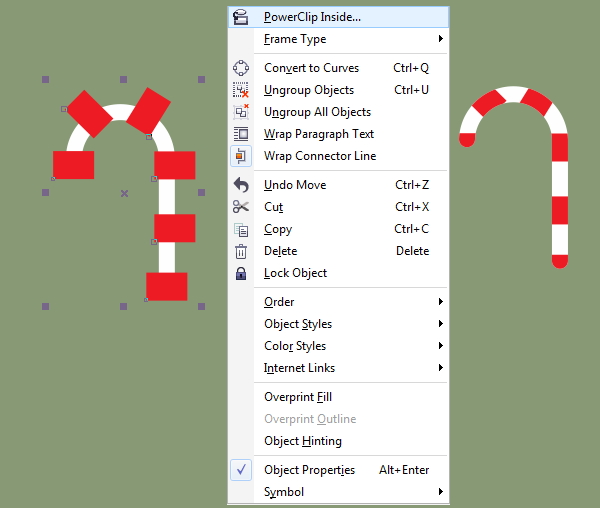This screenshot has width=600, height=508.
Task: Open the Color Styles submenu
Action: point(338,346)
